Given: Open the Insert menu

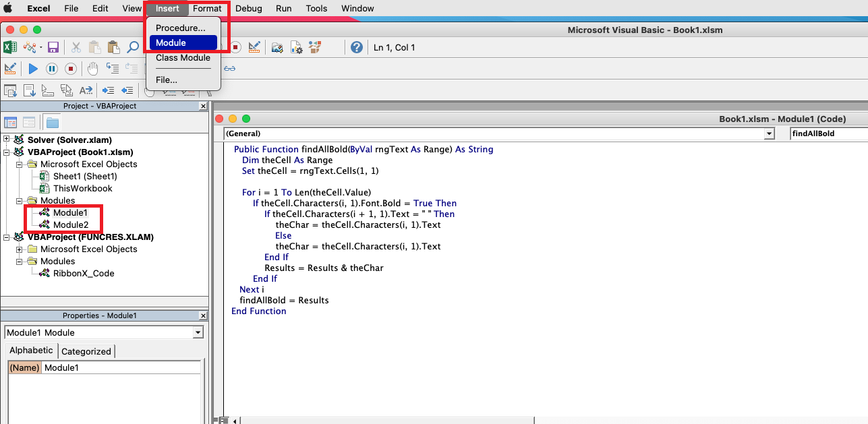Looking at the screenshot, I should [x=167, y=8].
